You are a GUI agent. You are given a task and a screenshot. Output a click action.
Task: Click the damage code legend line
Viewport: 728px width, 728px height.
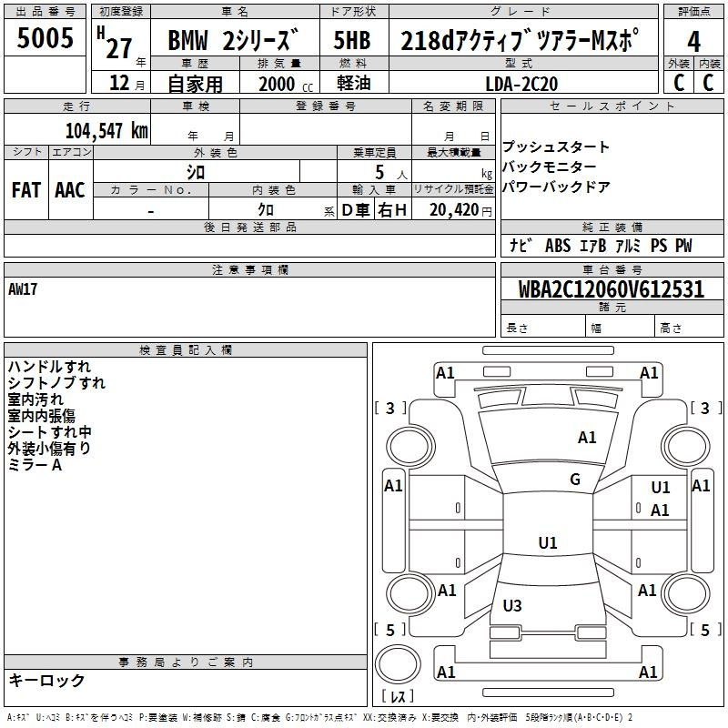click(x=319, y=717)
